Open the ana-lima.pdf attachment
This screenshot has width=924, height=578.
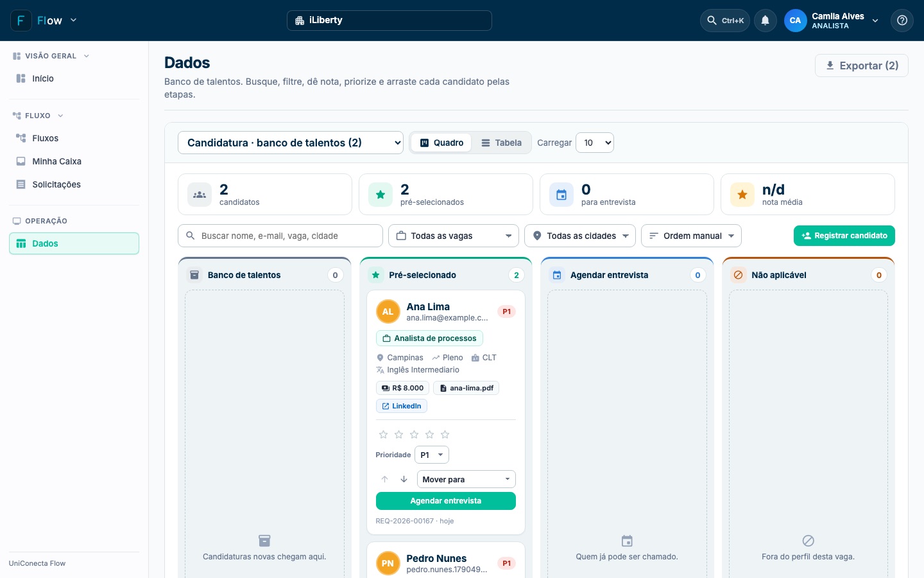[x=466, y=388]
